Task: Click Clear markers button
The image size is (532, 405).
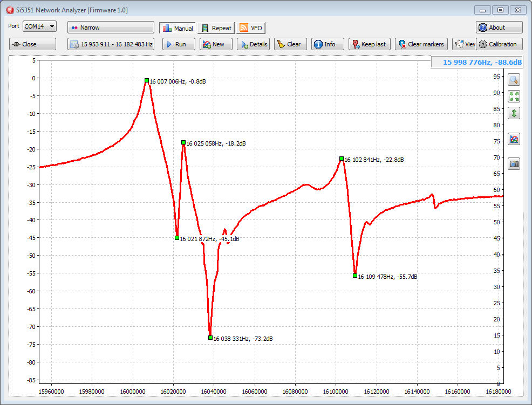Action: (420, 44)
